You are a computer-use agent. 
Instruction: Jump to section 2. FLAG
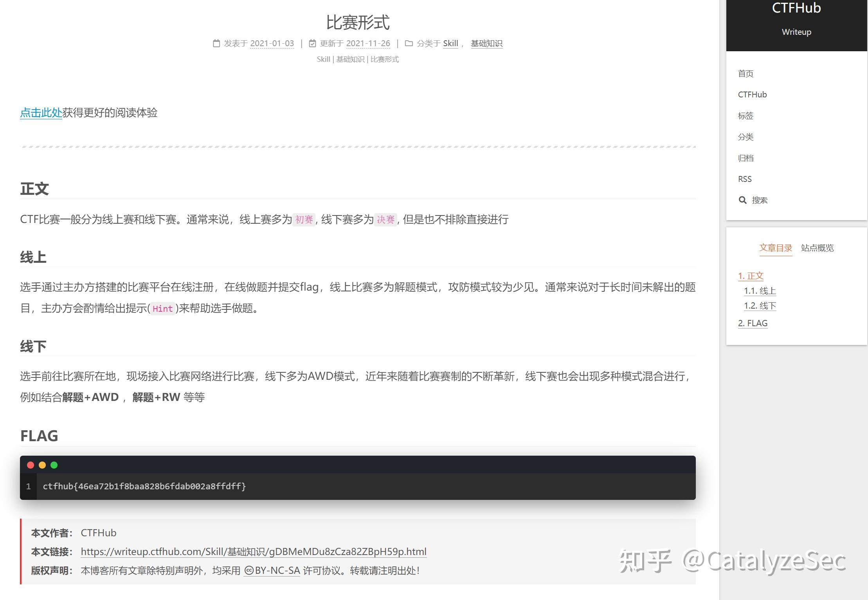point(753,323)
